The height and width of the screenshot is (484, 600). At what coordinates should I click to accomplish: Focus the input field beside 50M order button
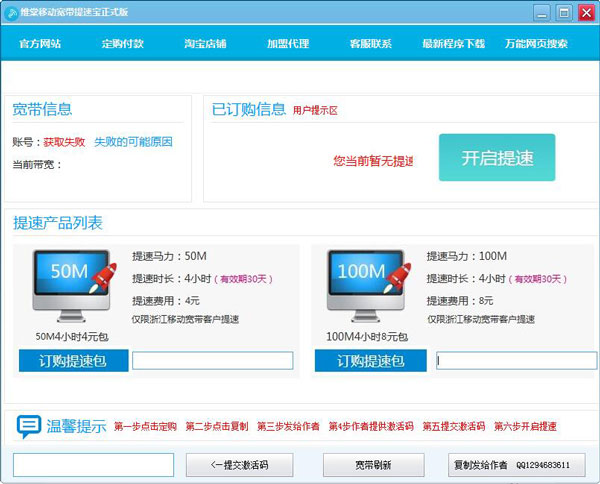[x=213, y=360]
